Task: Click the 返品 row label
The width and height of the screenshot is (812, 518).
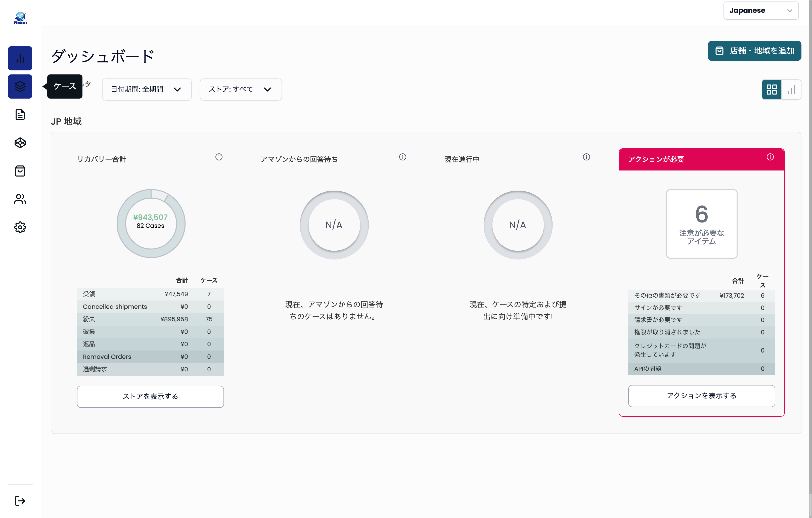Action: point(89,344)
